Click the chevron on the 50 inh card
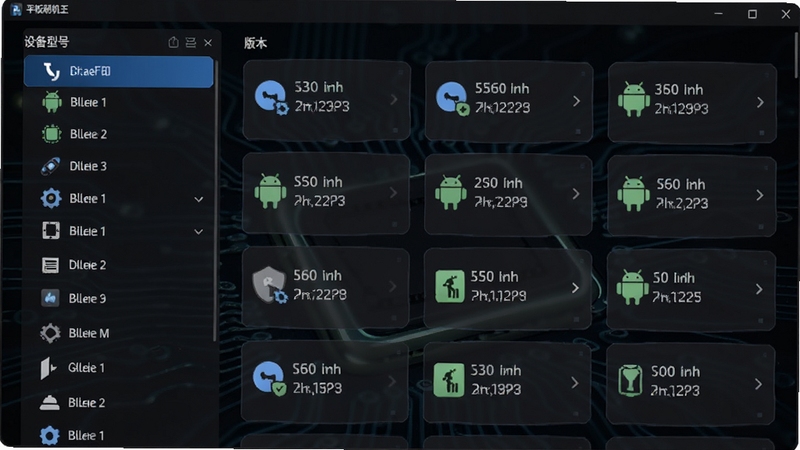This screenshot has width=800, height=450. 759,289
